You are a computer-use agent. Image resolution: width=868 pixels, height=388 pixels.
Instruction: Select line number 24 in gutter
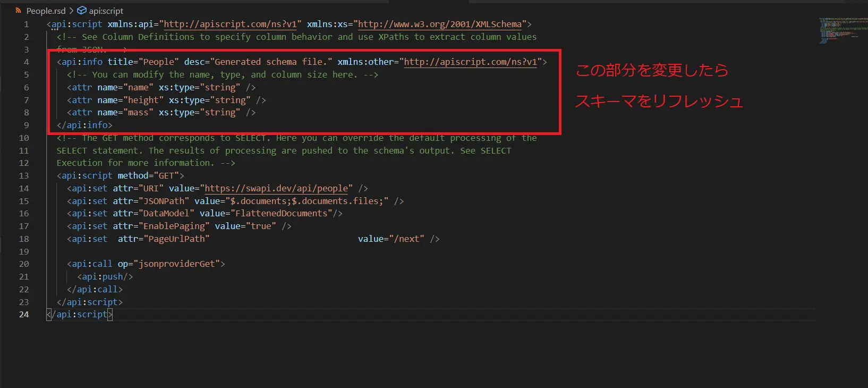(24, 314)
